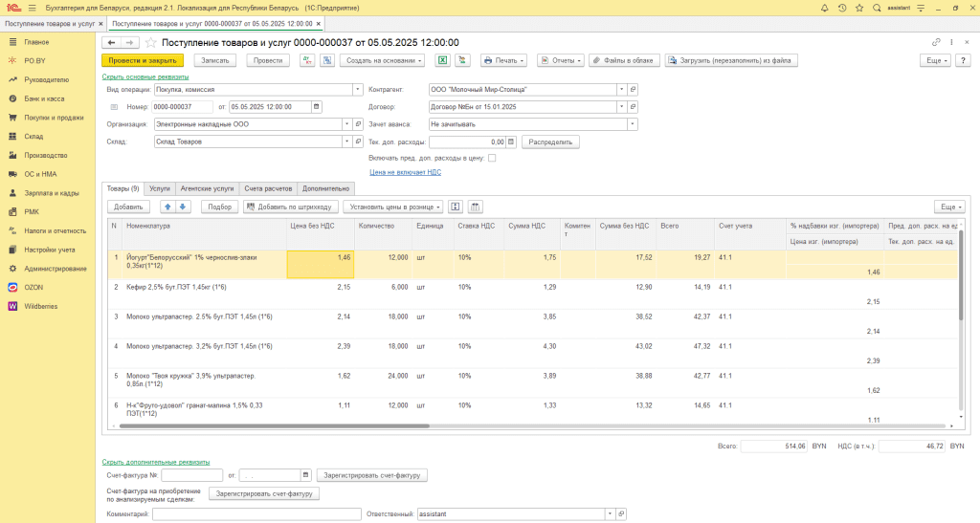Expand Ответственный dropdown arrow

(610, 513)
